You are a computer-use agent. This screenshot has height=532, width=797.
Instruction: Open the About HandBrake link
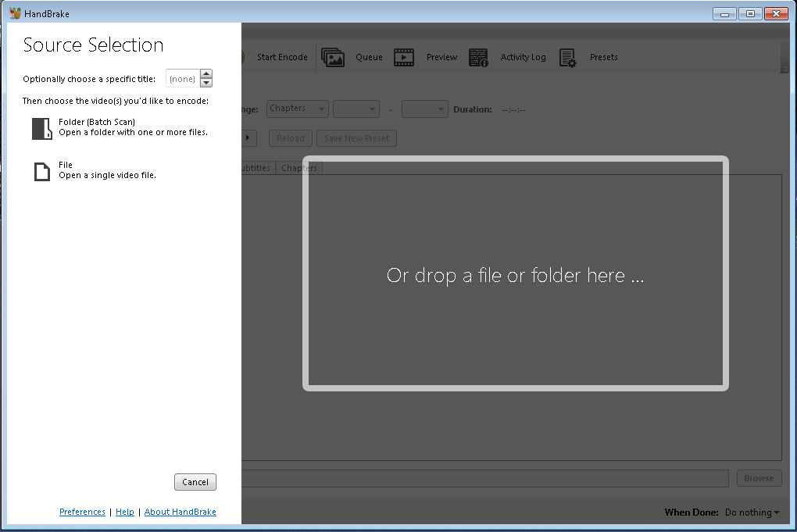click(180, 512)
